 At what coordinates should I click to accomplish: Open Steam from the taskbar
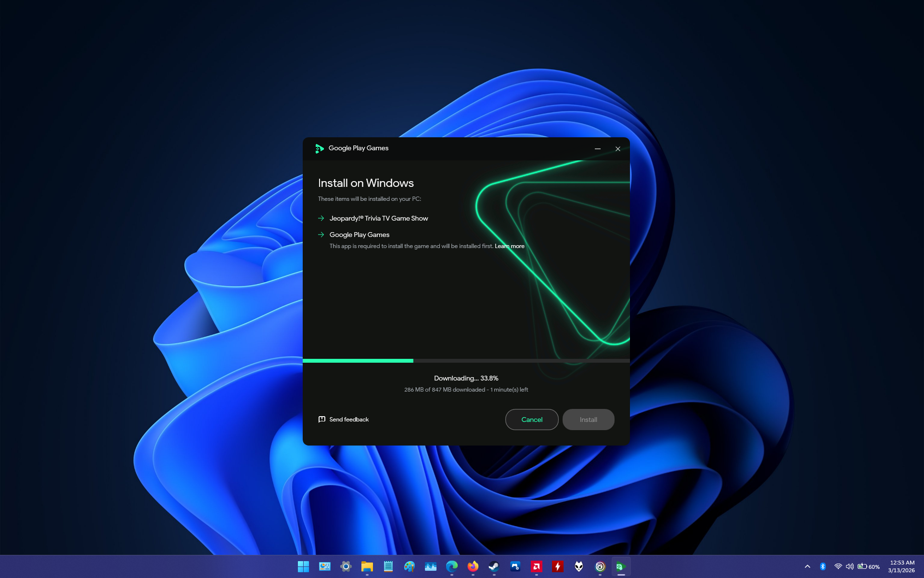[x=494, y=566]
